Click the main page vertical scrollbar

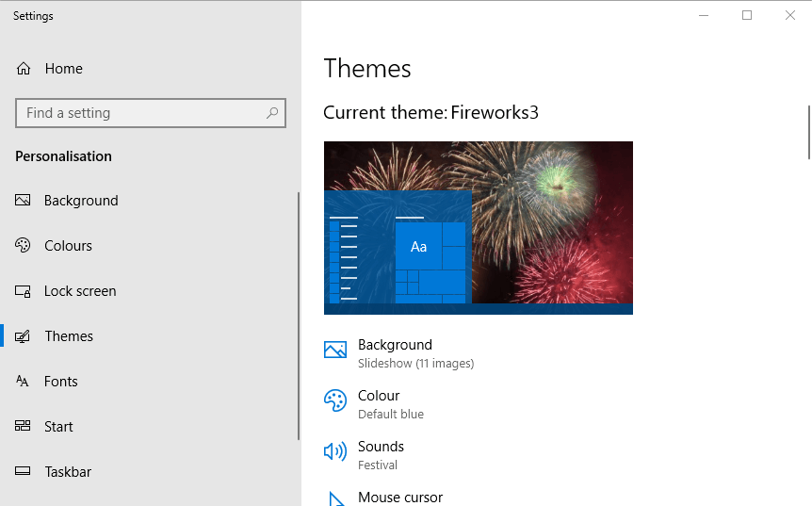pos(808,132)
